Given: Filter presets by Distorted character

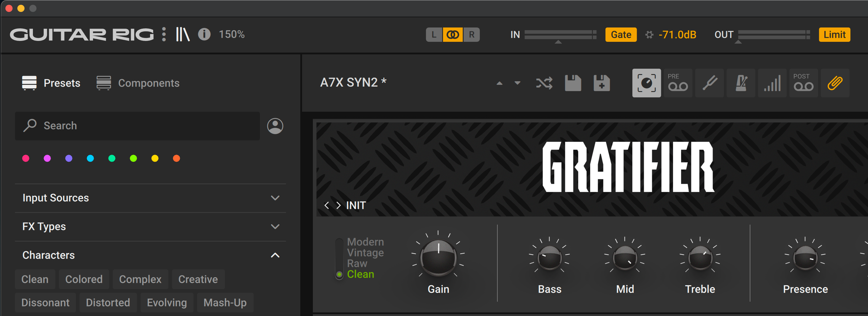Looking at the screenshot, I should click(108, 303).
